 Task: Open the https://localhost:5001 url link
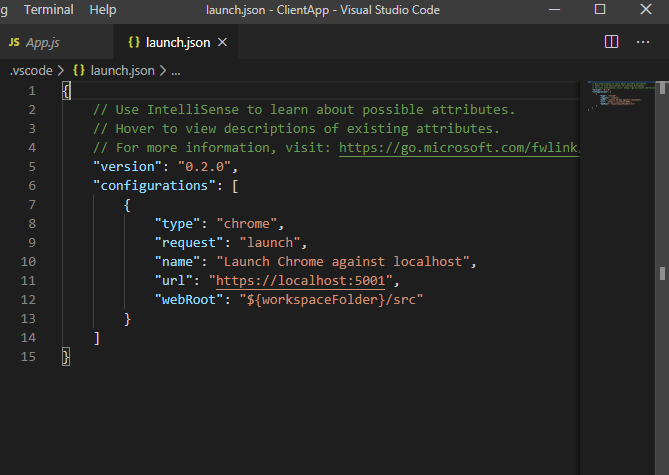301,281
